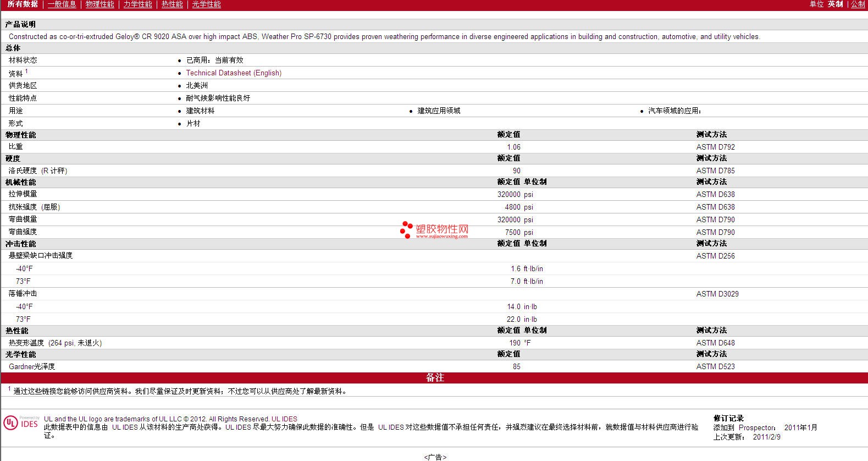The height and width of the screenshot is (461, 868).
Task: Select the 所有数据 tab
Action: click(x=23, y=4)
